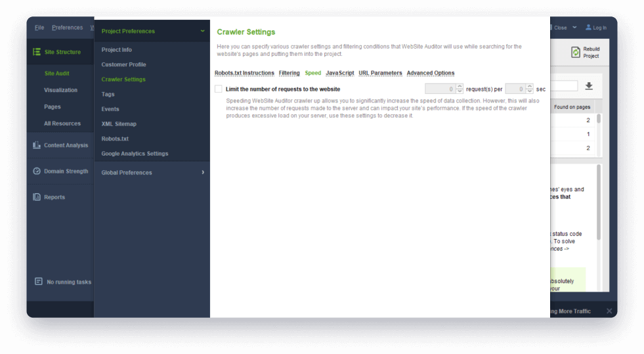Screen dimensions: 644x354
Task: Increase the requests count stepper
Action: (x=460, y=87)
